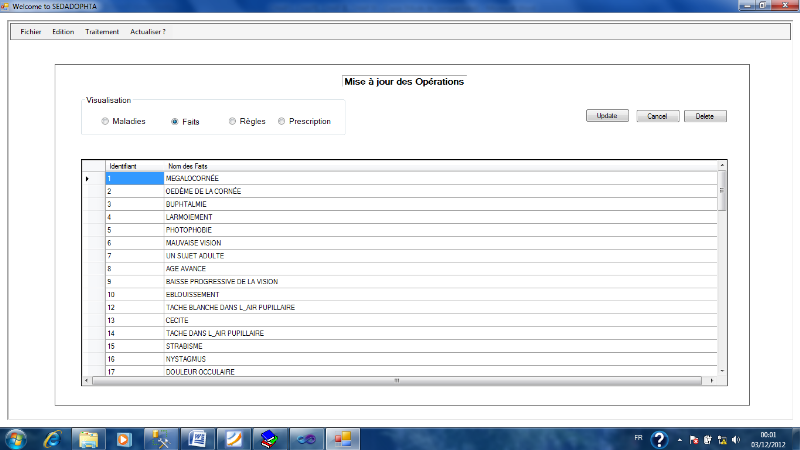Switch to Visual Studio infinity icon in taskbar
The height and width of the screenshot is (450, 800).
306,439
